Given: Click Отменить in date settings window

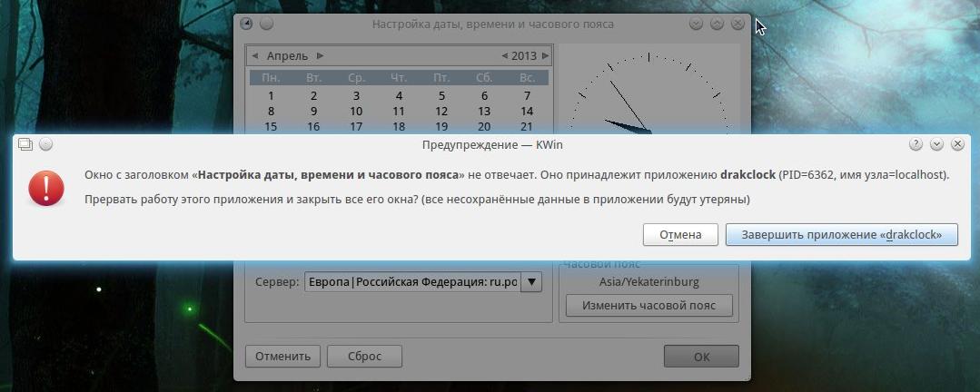Looking at the screenshot, I should 282,357.
